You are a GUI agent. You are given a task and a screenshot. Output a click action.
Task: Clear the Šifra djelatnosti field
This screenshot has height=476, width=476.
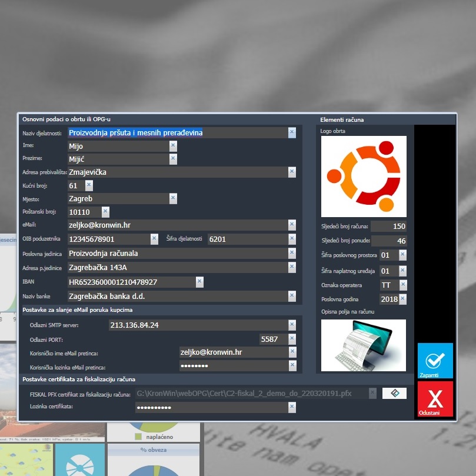292,239
